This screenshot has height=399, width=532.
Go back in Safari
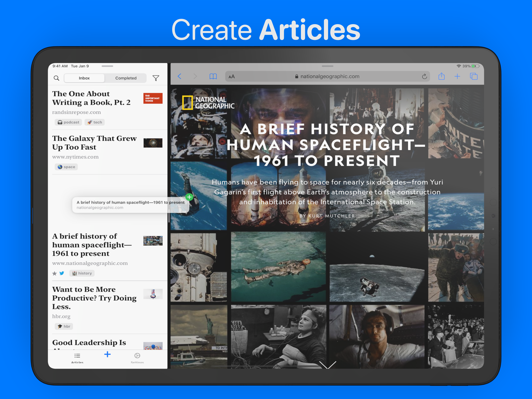coord(179,76)
